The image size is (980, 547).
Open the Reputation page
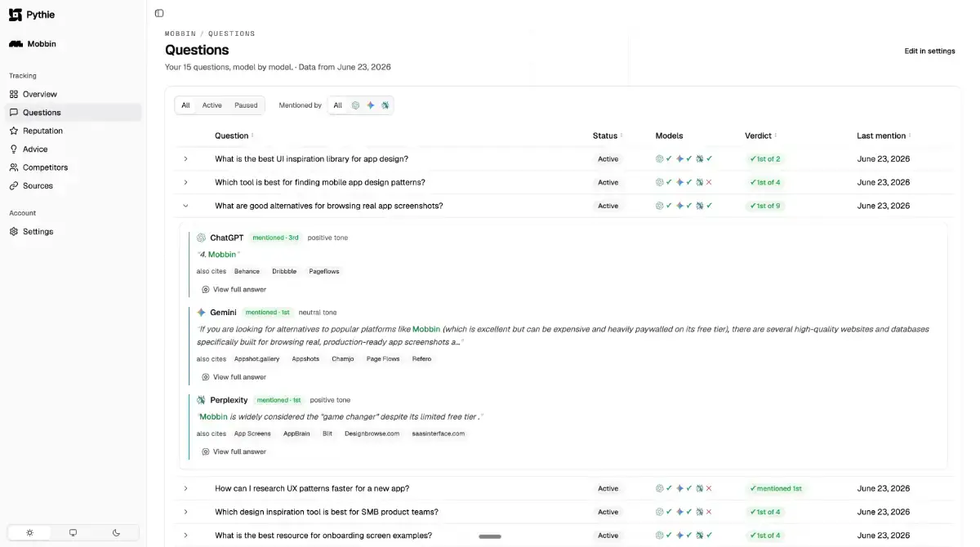(73, 131)
